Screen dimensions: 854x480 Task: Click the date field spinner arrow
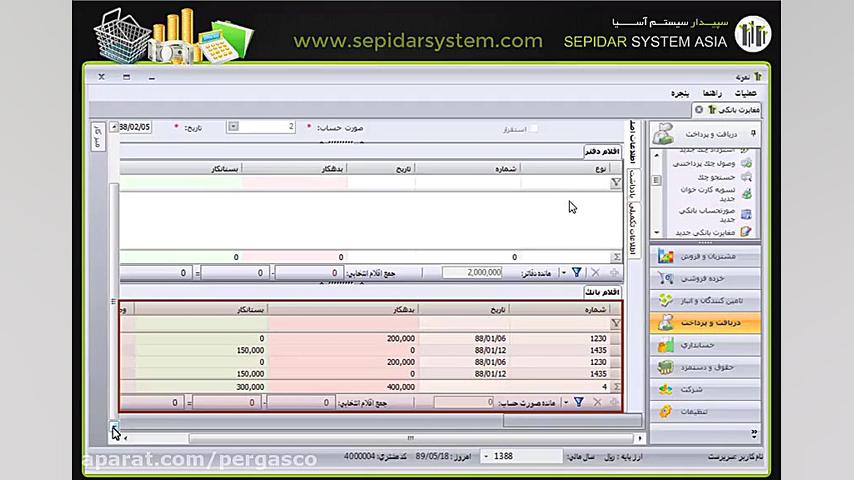pos(114,127)
